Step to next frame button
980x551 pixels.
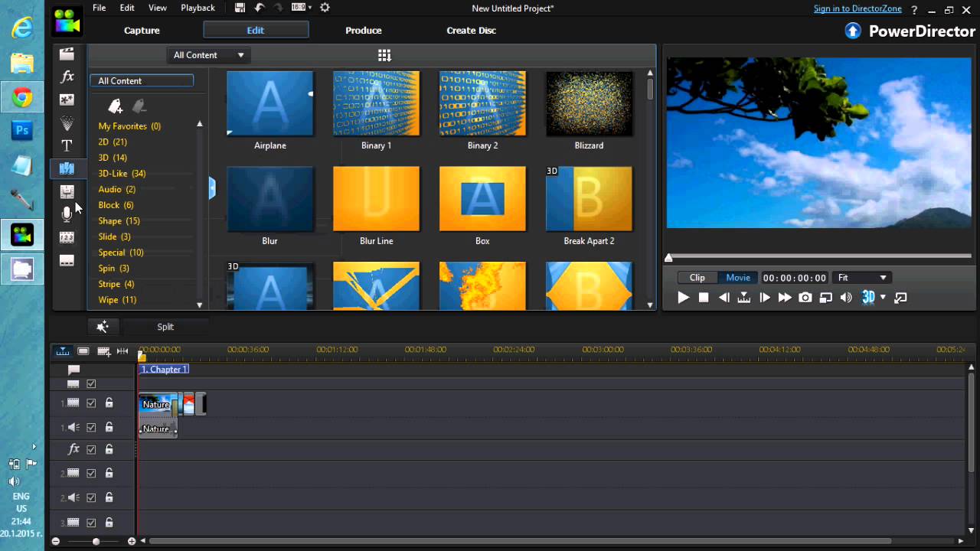(764, 298)
